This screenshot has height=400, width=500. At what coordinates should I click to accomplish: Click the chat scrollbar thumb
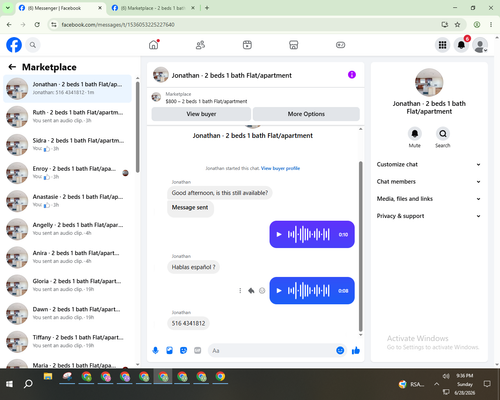[x=360, y=247]
